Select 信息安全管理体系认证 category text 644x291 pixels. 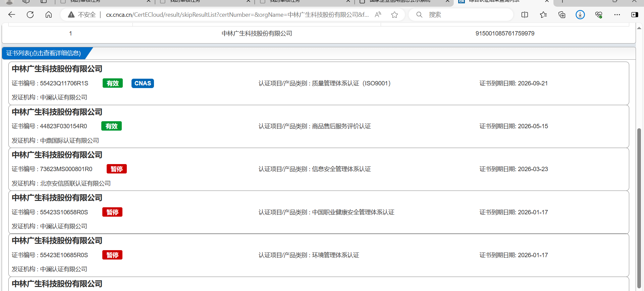point(341,169)
